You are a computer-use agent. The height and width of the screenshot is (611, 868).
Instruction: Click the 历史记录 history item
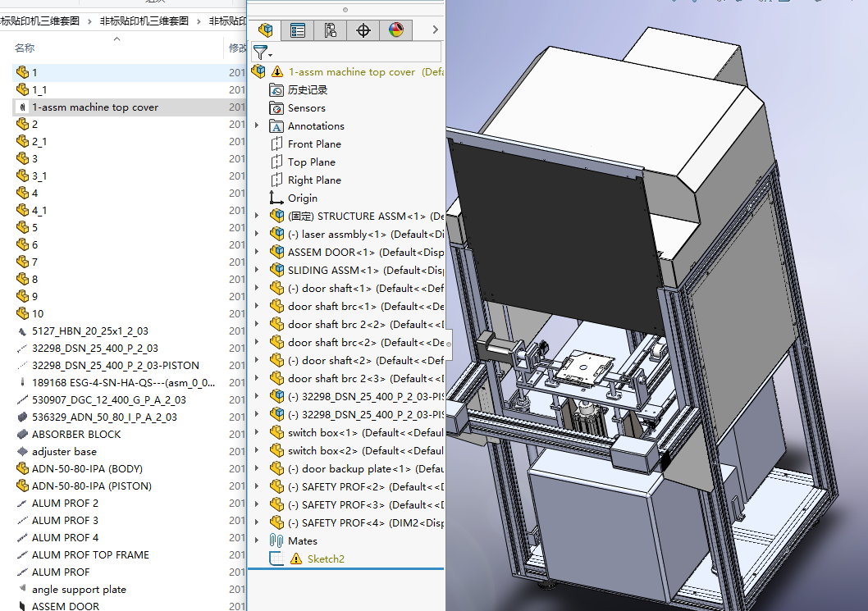click(307, 90)
